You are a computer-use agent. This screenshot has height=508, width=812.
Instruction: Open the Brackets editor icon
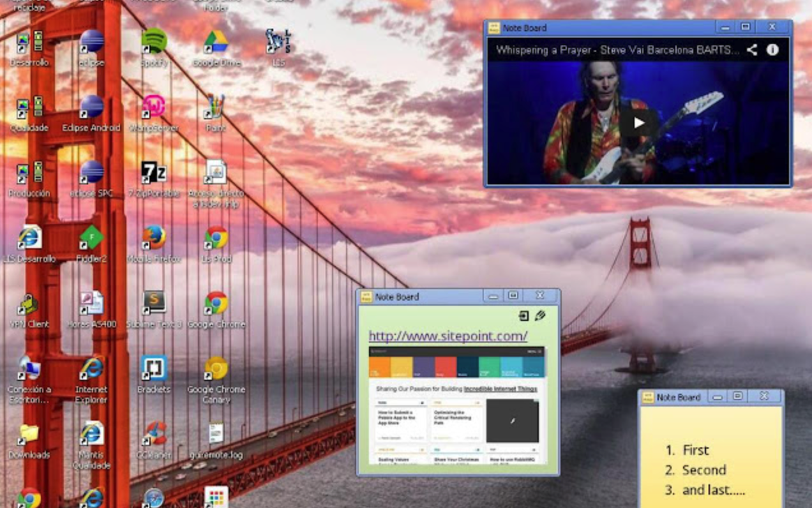pos(154,370)
